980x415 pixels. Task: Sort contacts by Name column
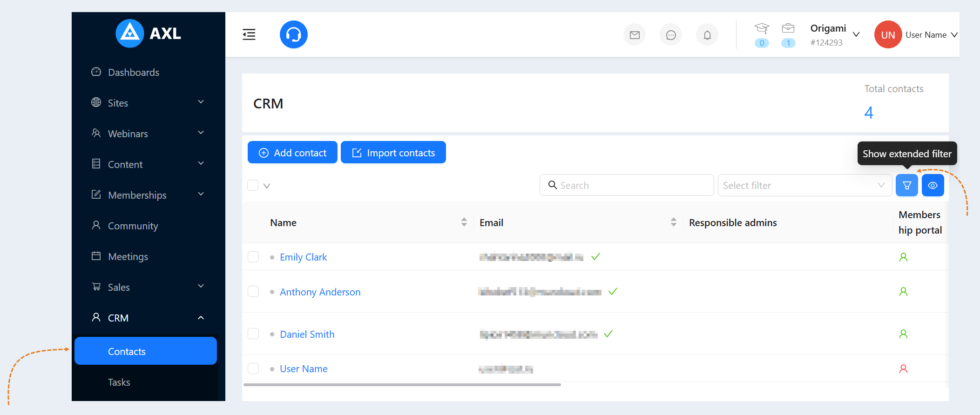[464, 222]
